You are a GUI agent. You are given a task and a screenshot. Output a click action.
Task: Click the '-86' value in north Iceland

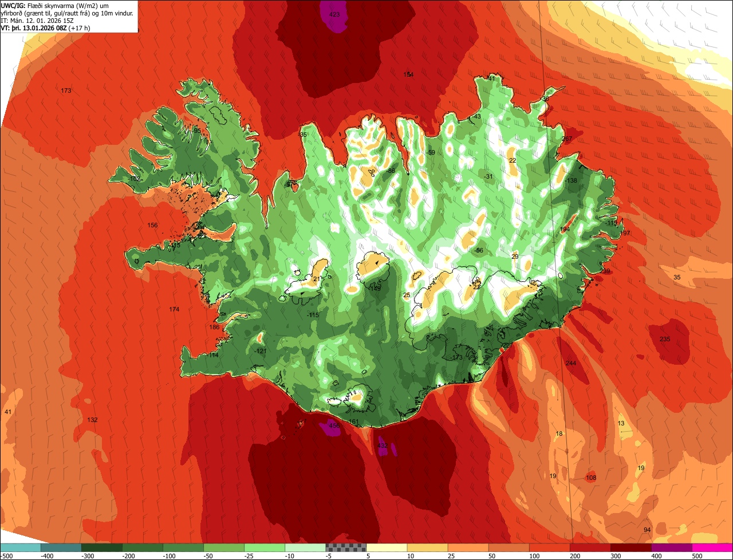point(391,171)
